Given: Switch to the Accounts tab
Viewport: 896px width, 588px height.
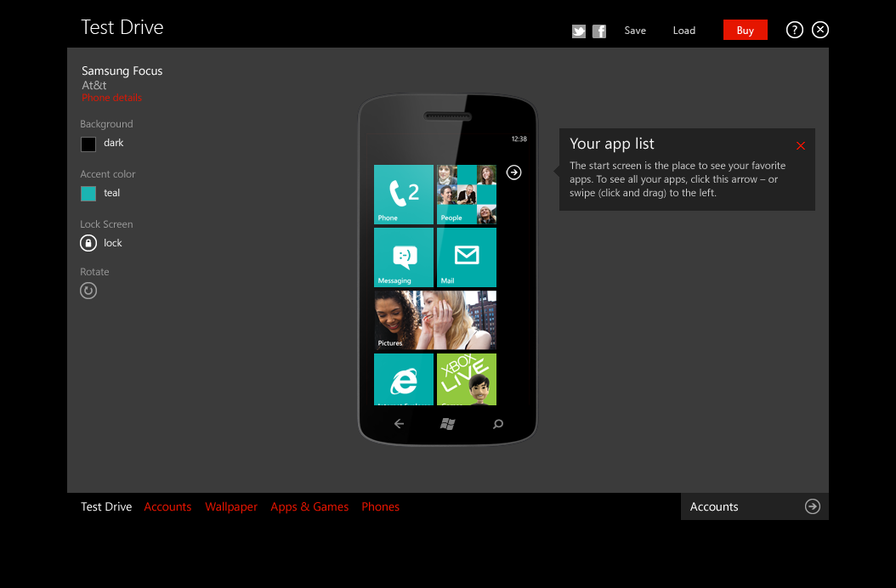Looking at the screenshot, I should [x=167, y=507].
